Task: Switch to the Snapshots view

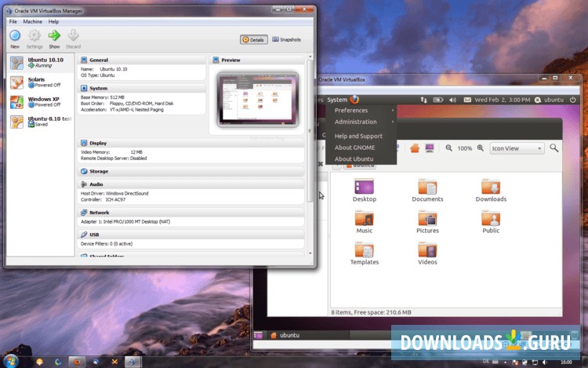Action: coord(286,40)
